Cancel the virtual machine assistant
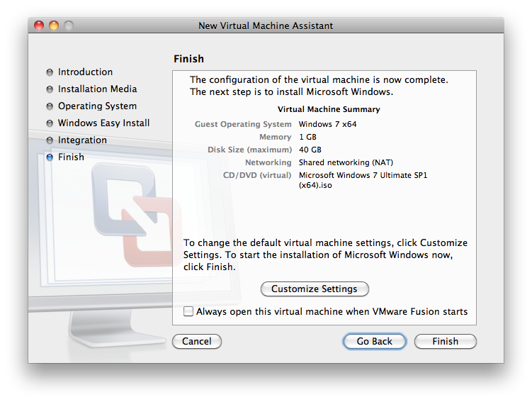The image size is (532, 402). (197, 341)
